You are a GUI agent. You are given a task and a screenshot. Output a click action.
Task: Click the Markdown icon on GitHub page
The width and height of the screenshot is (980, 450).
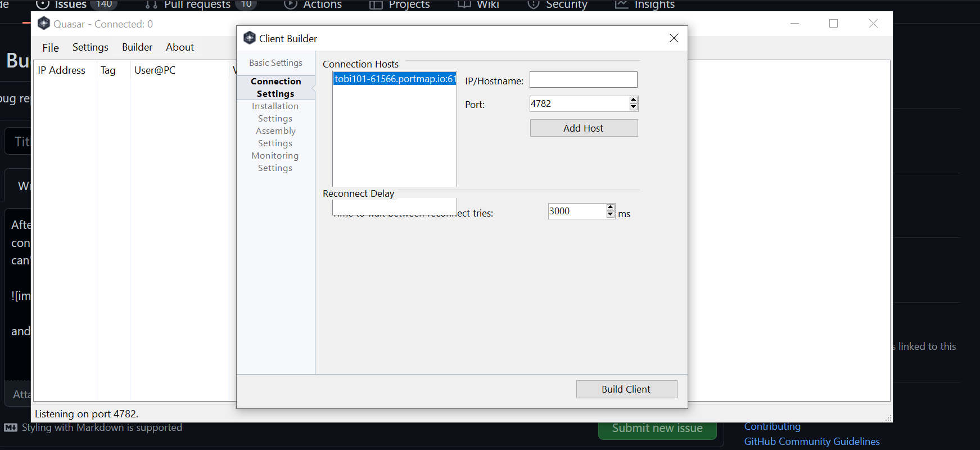tap(11, 427)
